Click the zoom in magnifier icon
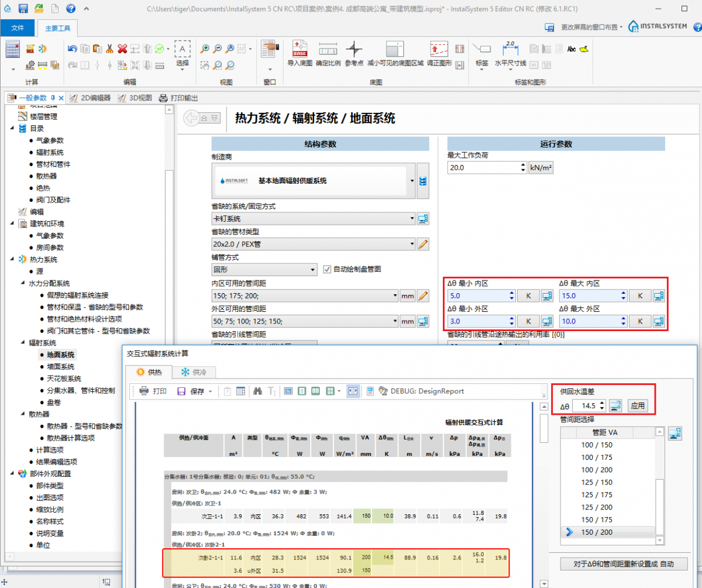Screen dimensions: 702x588 [205, 49]
